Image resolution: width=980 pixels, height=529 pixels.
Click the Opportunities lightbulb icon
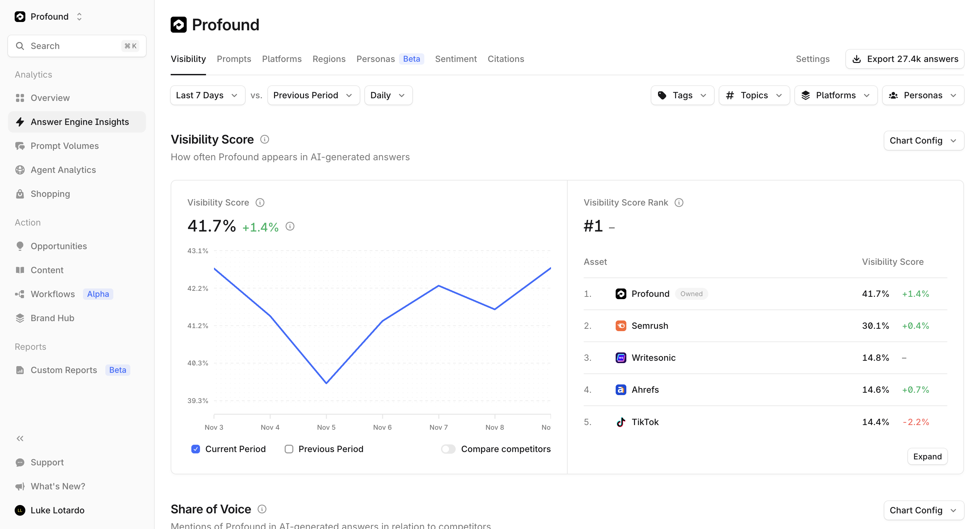(x=20, y=246)
